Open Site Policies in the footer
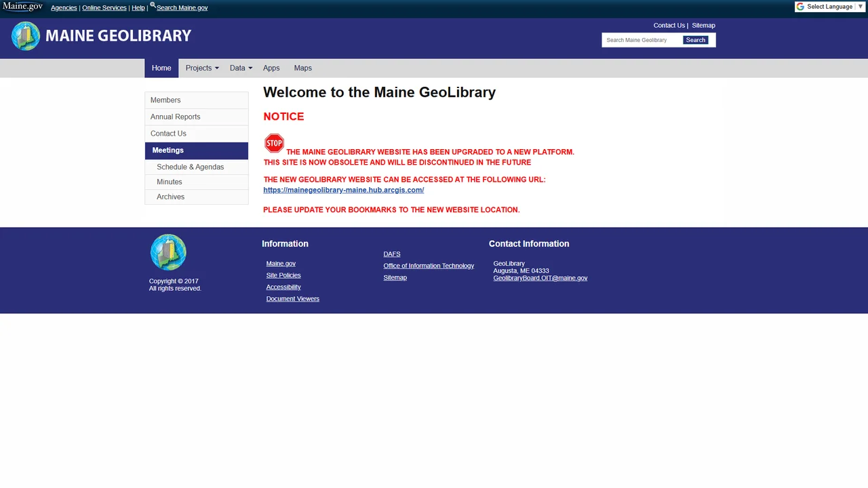 coord(283,275)
